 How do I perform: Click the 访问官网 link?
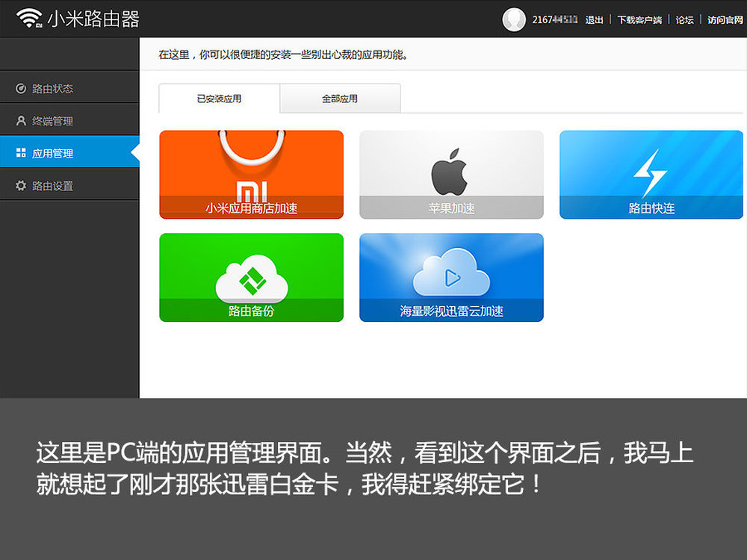click(x=725, y=19)
